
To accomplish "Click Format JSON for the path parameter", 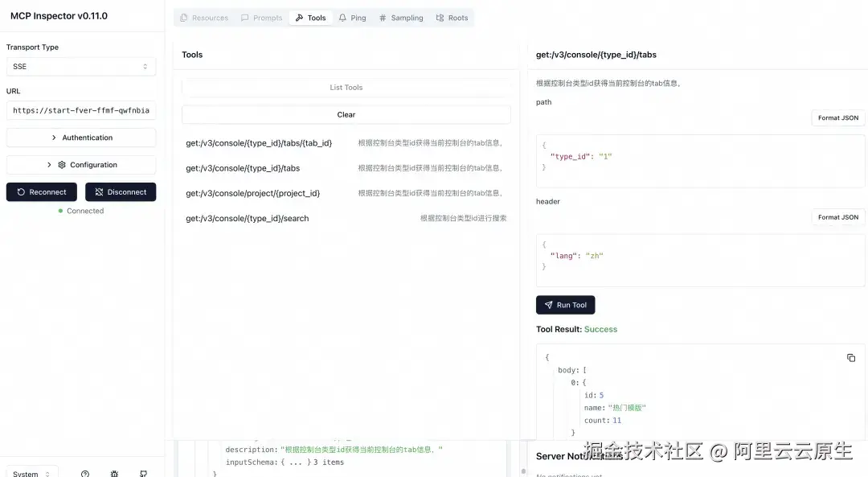I will pyautogui.click(x=837, y=117).
